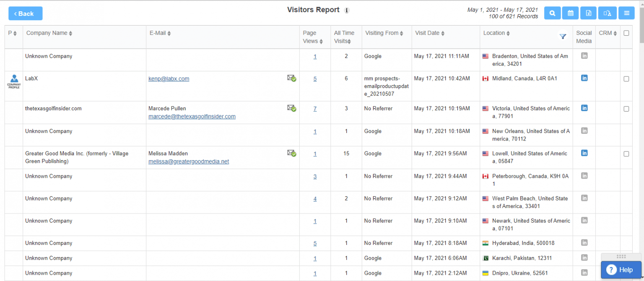Click the mobile device transfer icon
The width and height of the screenshot is (644, 281).
(x=607, y=13)
